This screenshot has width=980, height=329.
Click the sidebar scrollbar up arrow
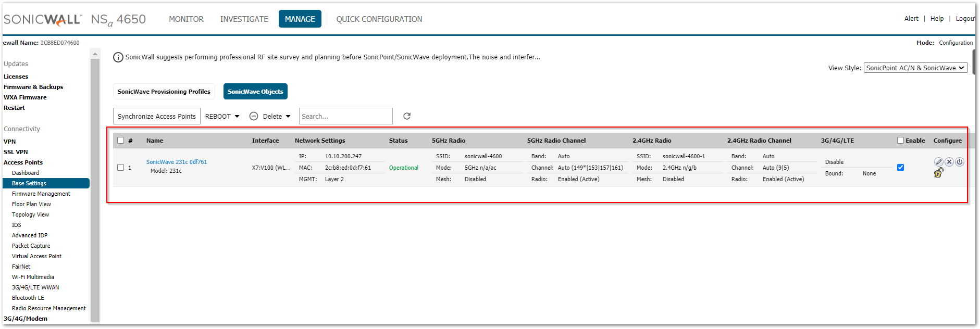point(95,54)
